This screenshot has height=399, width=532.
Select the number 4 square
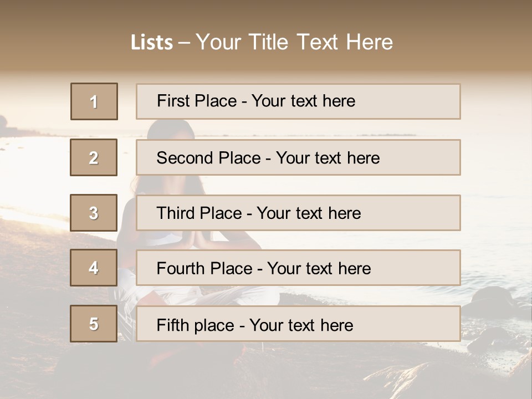[x=94, y=268]
